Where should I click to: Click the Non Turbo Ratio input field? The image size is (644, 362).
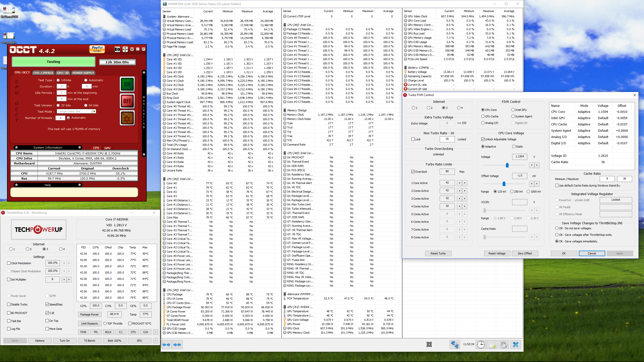[447, 139]
